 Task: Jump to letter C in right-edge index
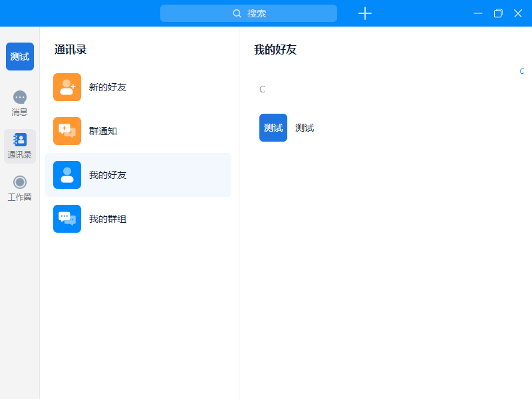(522, 71)
